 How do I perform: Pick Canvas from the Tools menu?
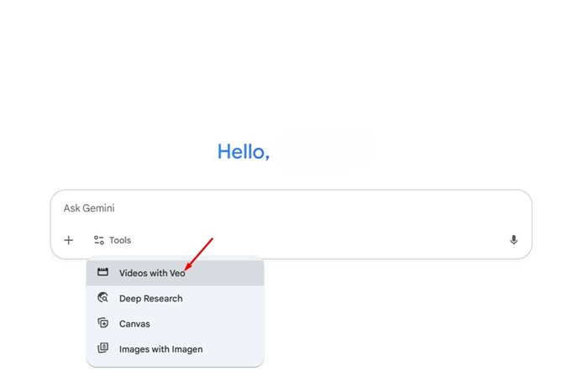click(175, 324)
